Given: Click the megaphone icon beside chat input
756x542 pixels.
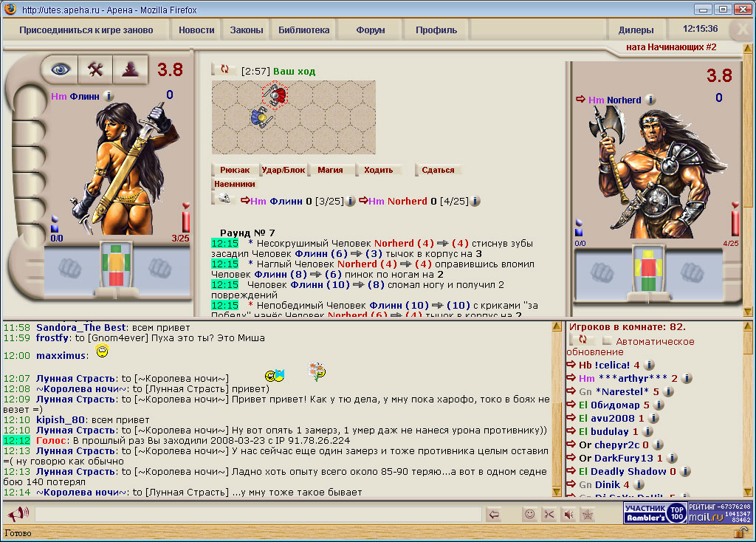Looking at the screenshot, I should pyautogui.click(x=18, y=514).
